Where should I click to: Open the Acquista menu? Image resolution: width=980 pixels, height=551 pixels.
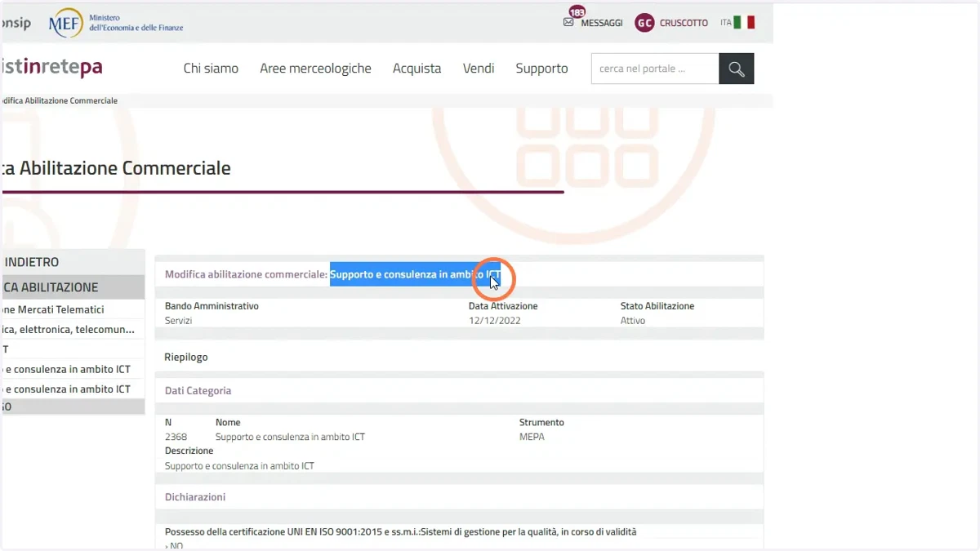416,69
